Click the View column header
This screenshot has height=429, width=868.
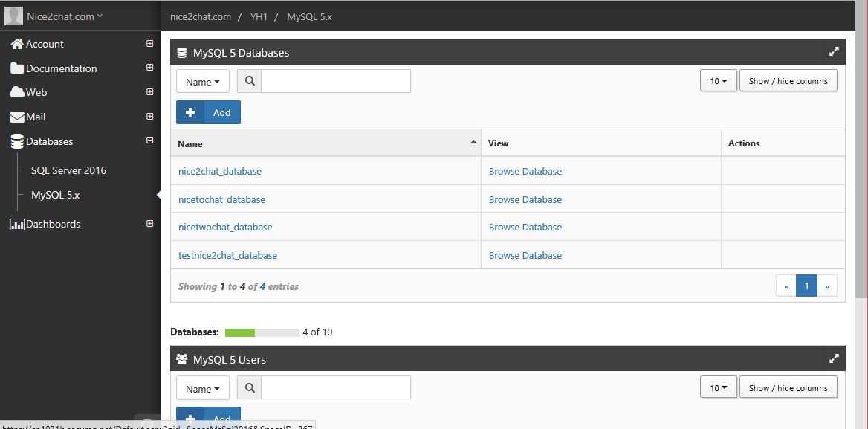coord(601,143)
